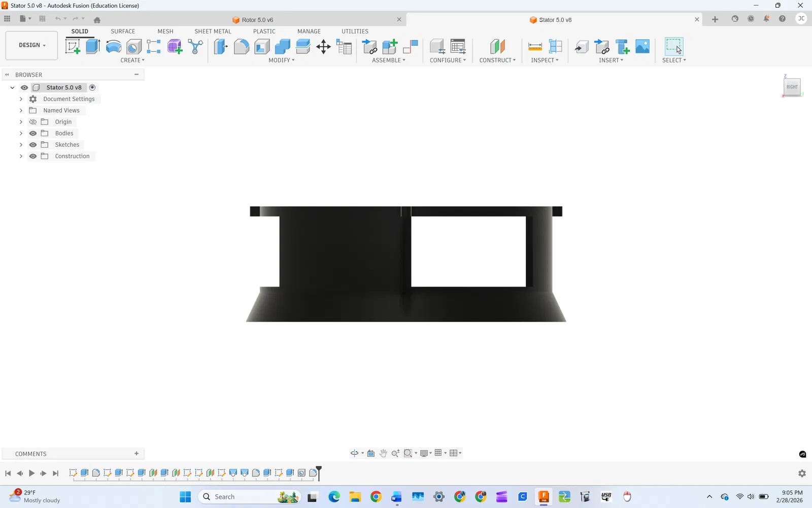This screenshot has height=508, width=812.
Task: Expand the Origin folder
Action: tap(21, 122)
